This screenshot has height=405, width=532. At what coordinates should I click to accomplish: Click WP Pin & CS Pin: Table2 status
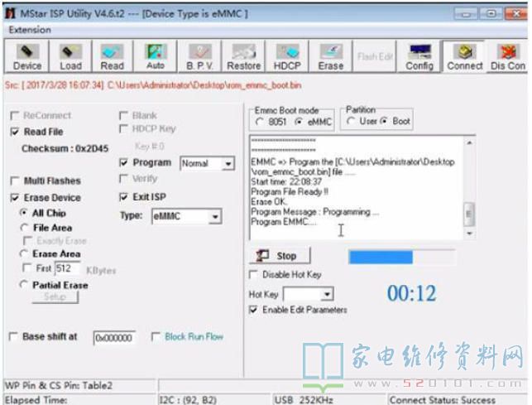(x=59, y=386)
